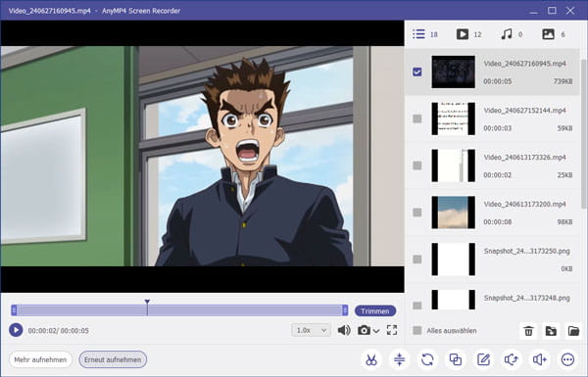Open thumbnail of Video_240613173326.mp4

(453, 165)
